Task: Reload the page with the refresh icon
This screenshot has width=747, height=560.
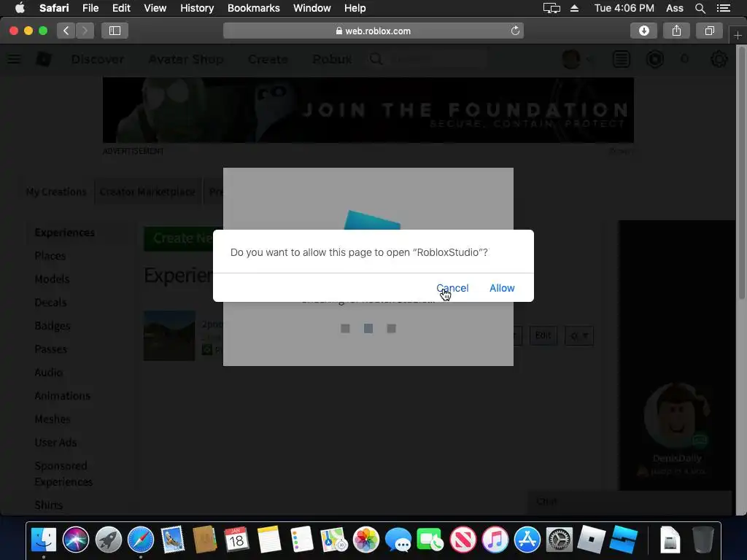Action: [515, 31]
